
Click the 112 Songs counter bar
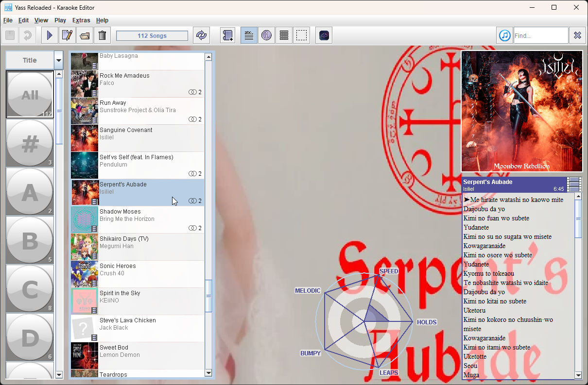[152, 36]
